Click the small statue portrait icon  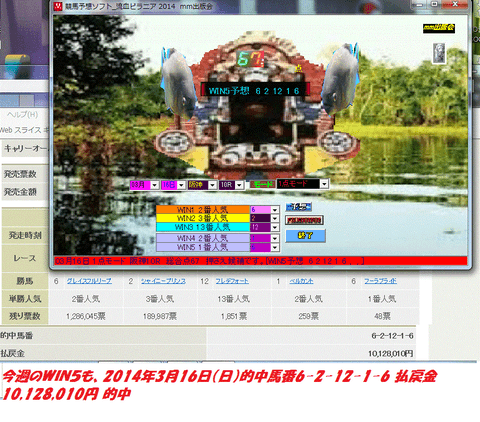coord(439,53)
